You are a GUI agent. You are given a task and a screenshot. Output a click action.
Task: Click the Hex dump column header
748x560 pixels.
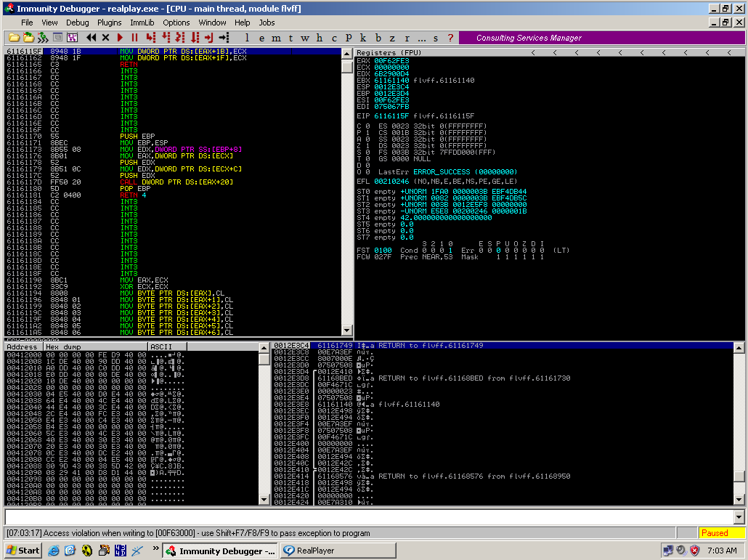[96, 346]
